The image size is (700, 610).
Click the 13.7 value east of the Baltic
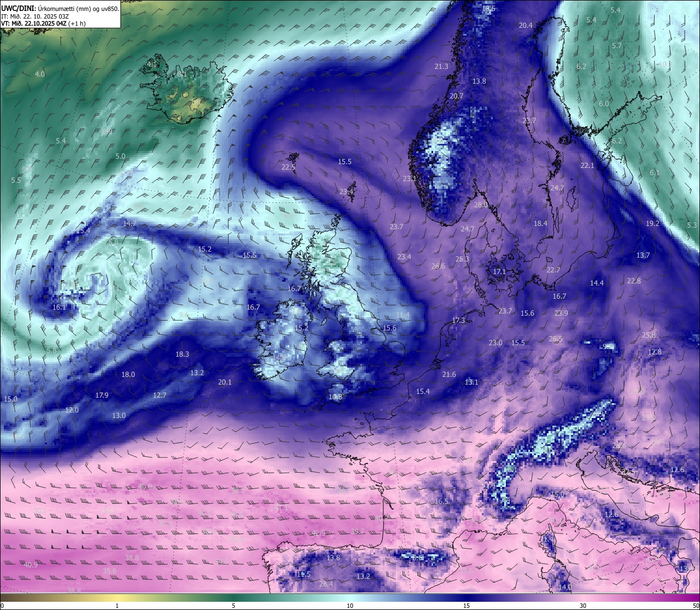(643, 255)
